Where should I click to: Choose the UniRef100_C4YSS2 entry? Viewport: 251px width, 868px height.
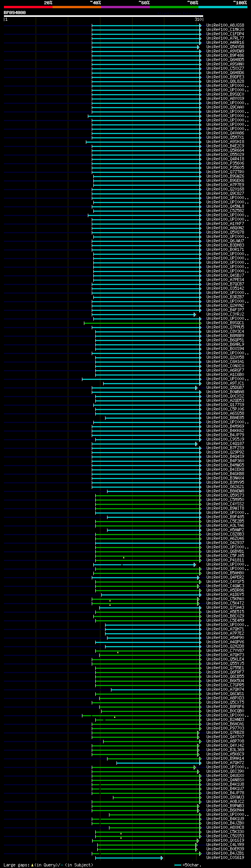[x=225, y=504]
